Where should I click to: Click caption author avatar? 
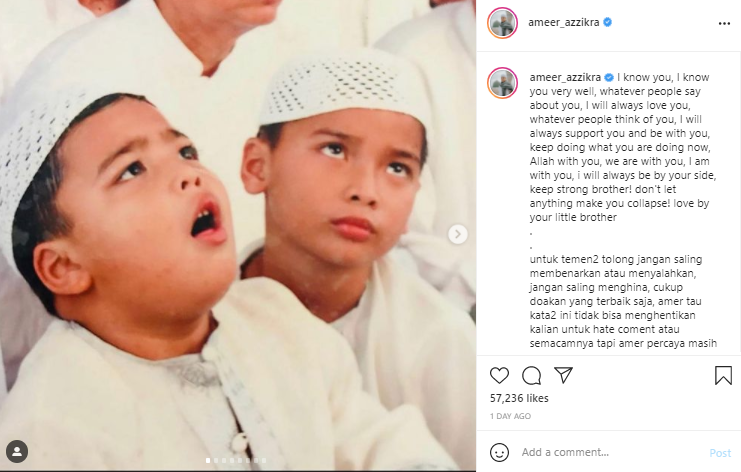click(x=503, y=83)
